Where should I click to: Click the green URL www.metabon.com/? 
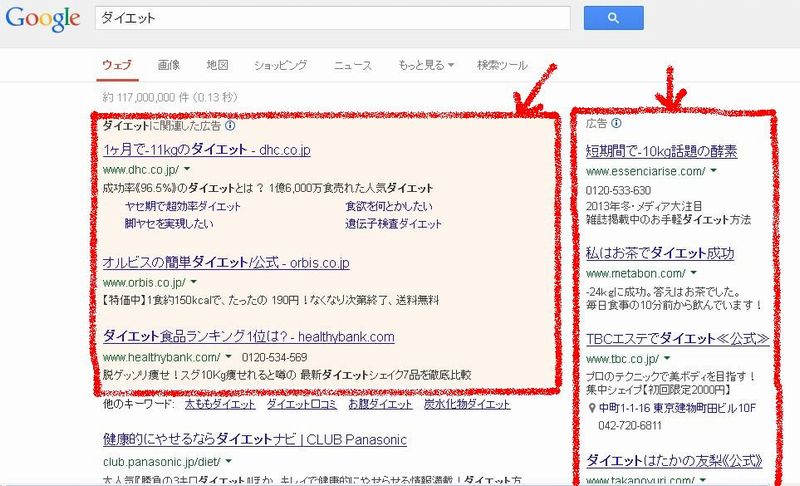[x=635, y=273]
